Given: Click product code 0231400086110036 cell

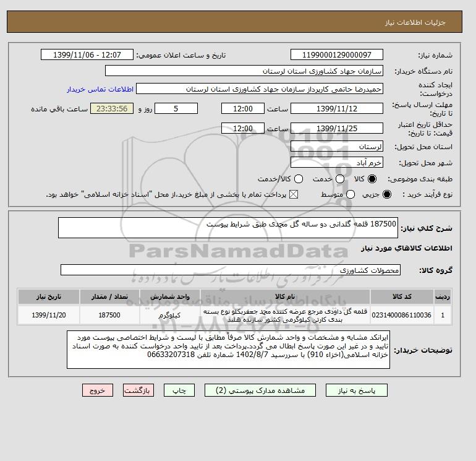Looking at the screenshot, I should pyautogui.click(x=402, y=315).
